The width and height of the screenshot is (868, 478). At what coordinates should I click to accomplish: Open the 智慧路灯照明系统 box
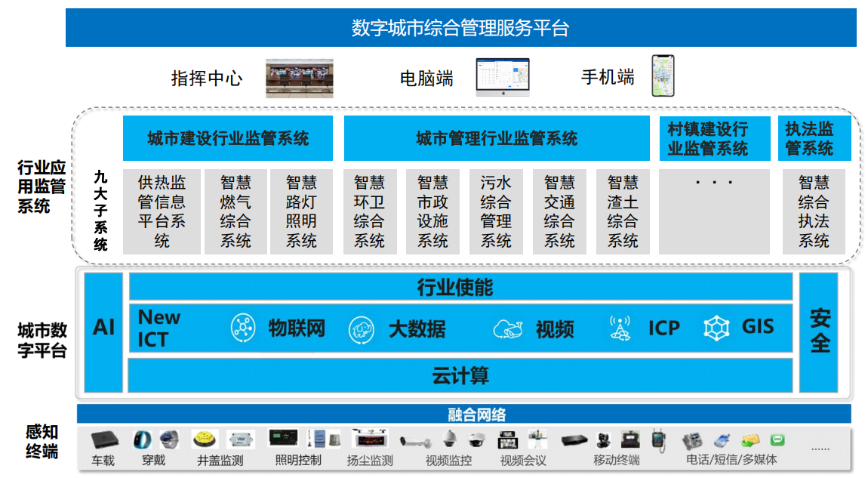[301, 211]
